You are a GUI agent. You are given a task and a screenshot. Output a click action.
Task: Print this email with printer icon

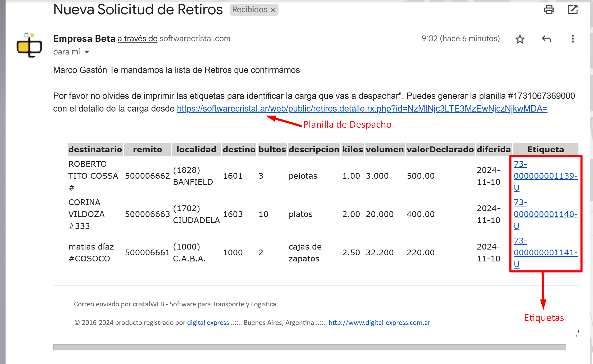coord(549,10)
